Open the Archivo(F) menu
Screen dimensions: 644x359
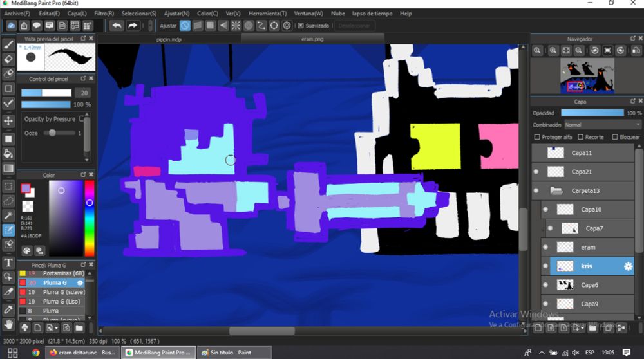tap(17, 14)
